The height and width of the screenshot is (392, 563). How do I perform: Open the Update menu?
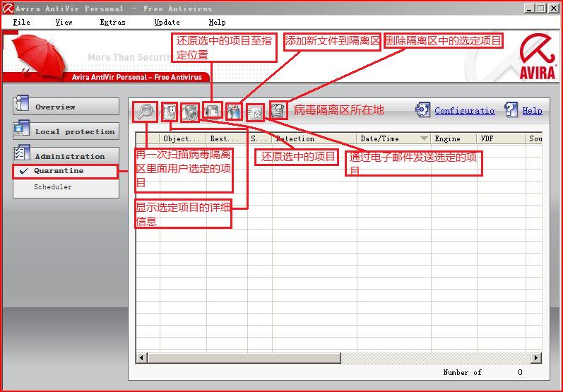(x=167, y=23)
